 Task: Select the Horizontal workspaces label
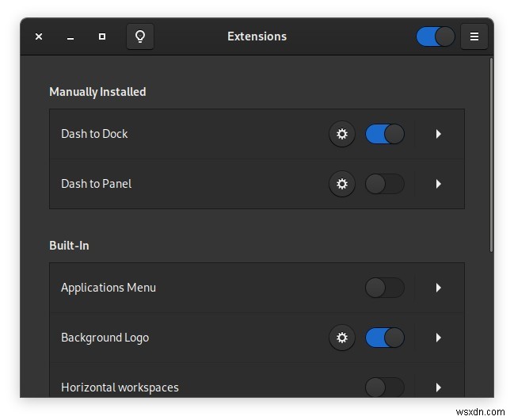[x=120, y=388]
